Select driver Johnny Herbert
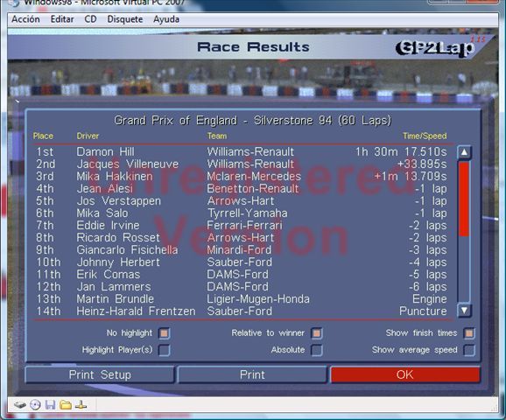The width and height of the screenshot is (506, 420). pos(118,262)
